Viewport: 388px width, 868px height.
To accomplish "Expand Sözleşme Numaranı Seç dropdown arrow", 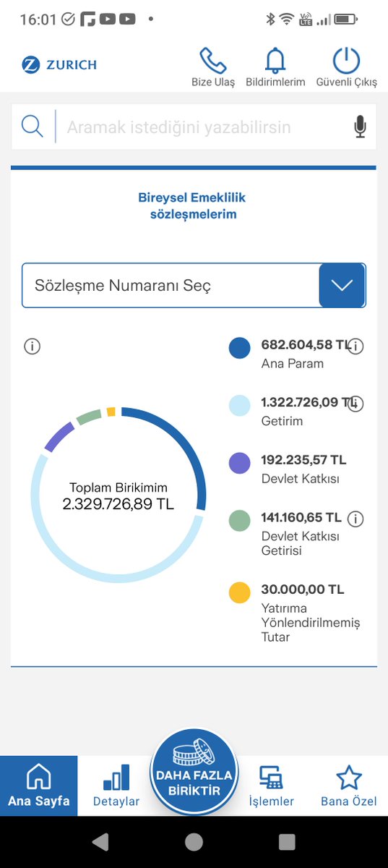I will pyautogui.click(x=342, y=285).
